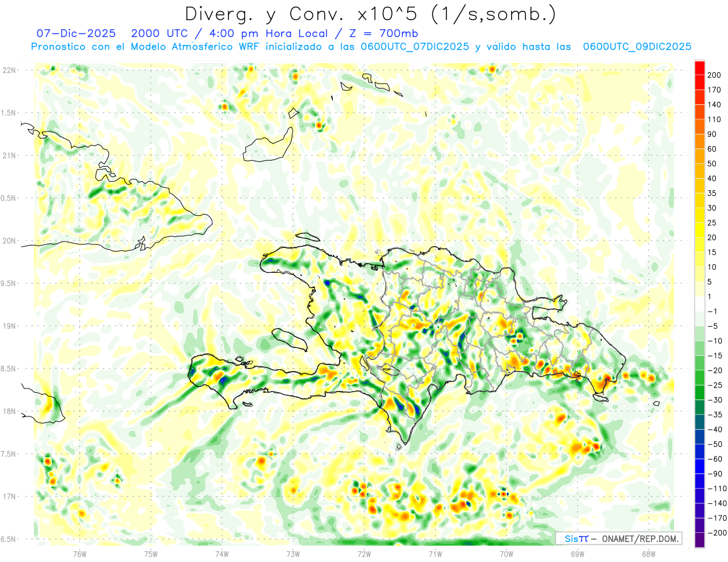Screen dimensions: 728x562
Task: Click the "22N" latitude label
Action: click(x=8, y=70)
